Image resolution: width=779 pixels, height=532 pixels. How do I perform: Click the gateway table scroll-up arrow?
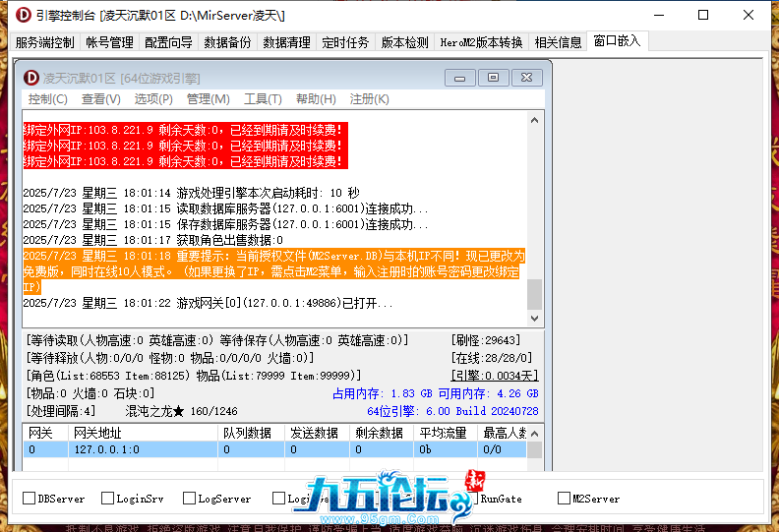pos(534,434)
